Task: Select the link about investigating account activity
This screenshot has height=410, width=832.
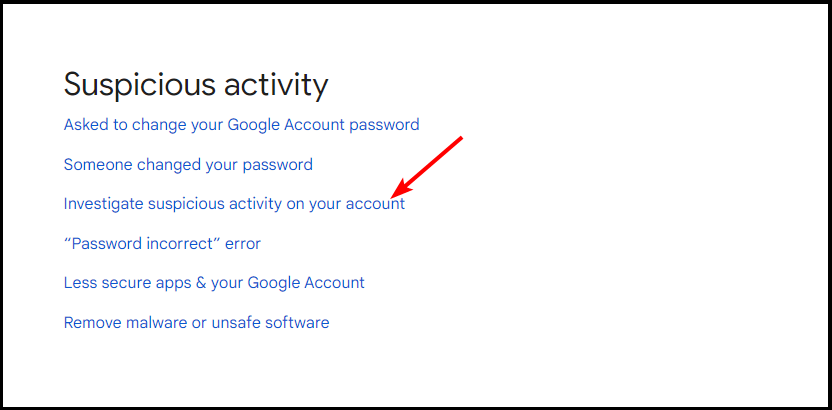Action: (x=234, y=203)
